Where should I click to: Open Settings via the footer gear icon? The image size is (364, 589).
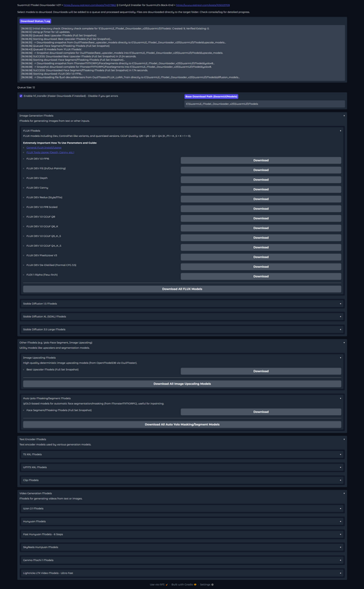212,584
